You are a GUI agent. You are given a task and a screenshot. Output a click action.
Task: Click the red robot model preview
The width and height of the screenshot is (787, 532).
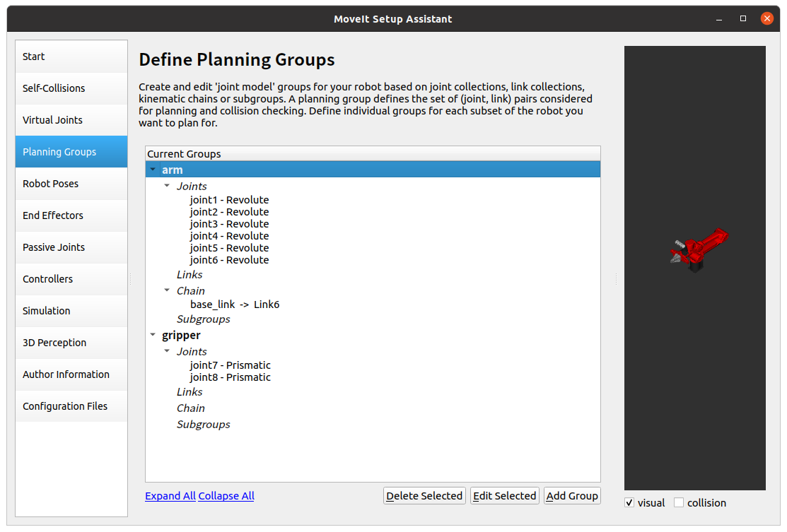pos(699,249)
